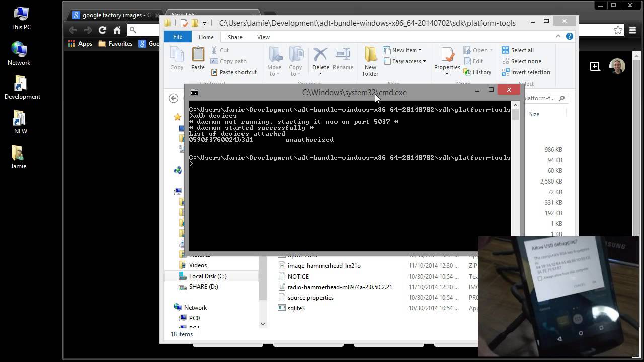This screenshot has width=644, height=362.
Task: Select Videos in navigation pane
Action: tap(198, 265)
